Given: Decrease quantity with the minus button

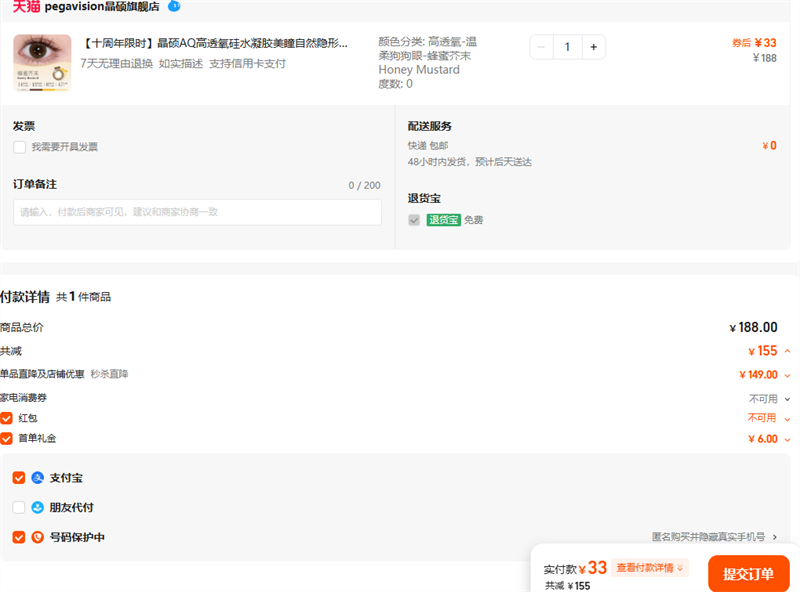Looking at the screenshot, I should (542, 47).
